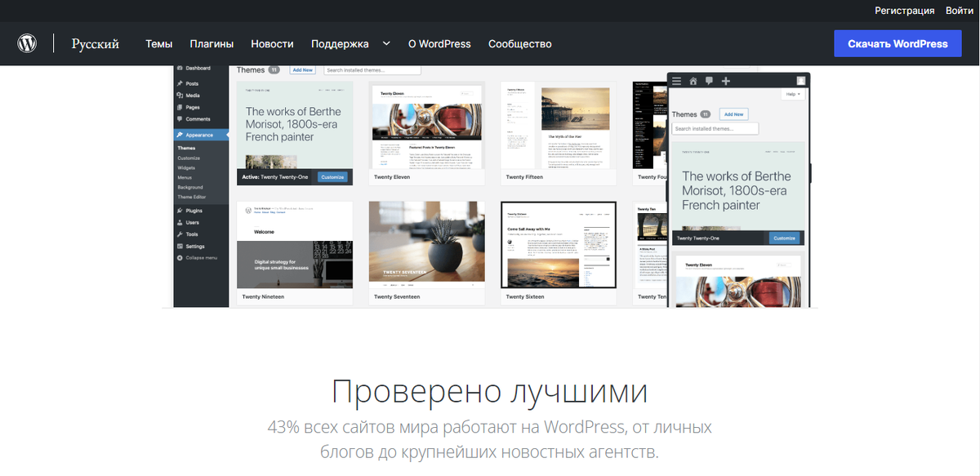Image resolution: width=980 pixels, height=476 pixels.
Task: Select Appearance in the admin sidebar
Action: (199, 135)
